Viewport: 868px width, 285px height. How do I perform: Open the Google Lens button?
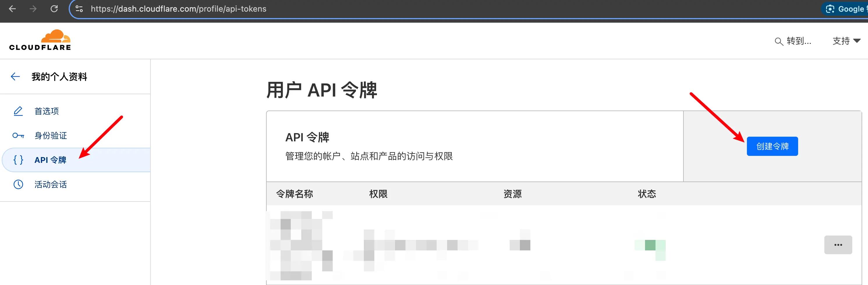[x=845, y=9]
